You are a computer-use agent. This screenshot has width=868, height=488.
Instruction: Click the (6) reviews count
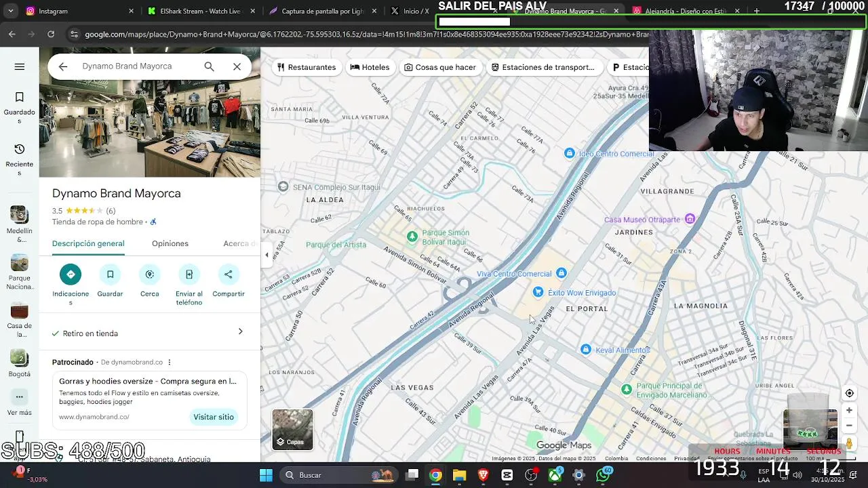click(111, 211)
